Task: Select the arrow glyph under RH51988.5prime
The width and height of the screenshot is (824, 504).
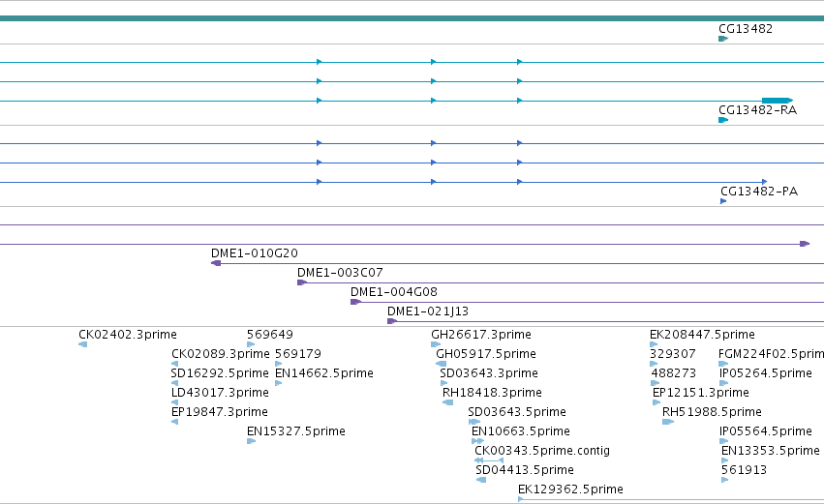Action: coord(668,422)
